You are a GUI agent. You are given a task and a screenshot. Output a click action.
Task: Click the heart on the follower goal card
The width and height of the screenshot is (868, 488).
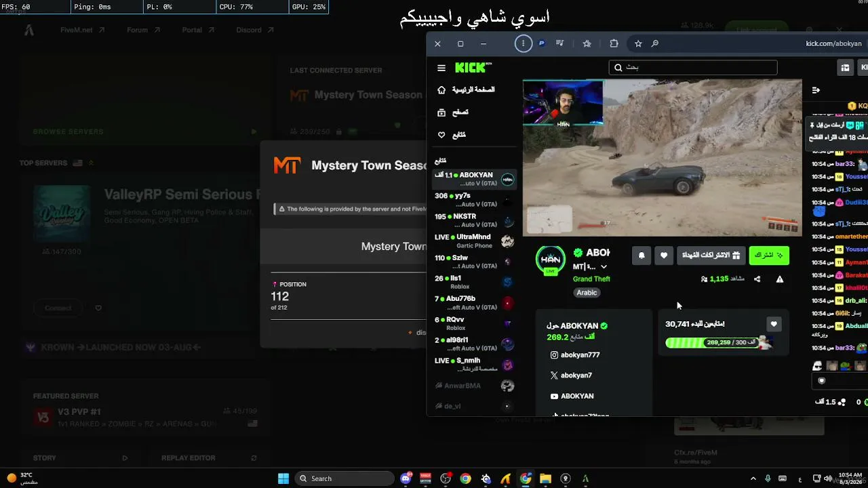[x=774, y=325]
